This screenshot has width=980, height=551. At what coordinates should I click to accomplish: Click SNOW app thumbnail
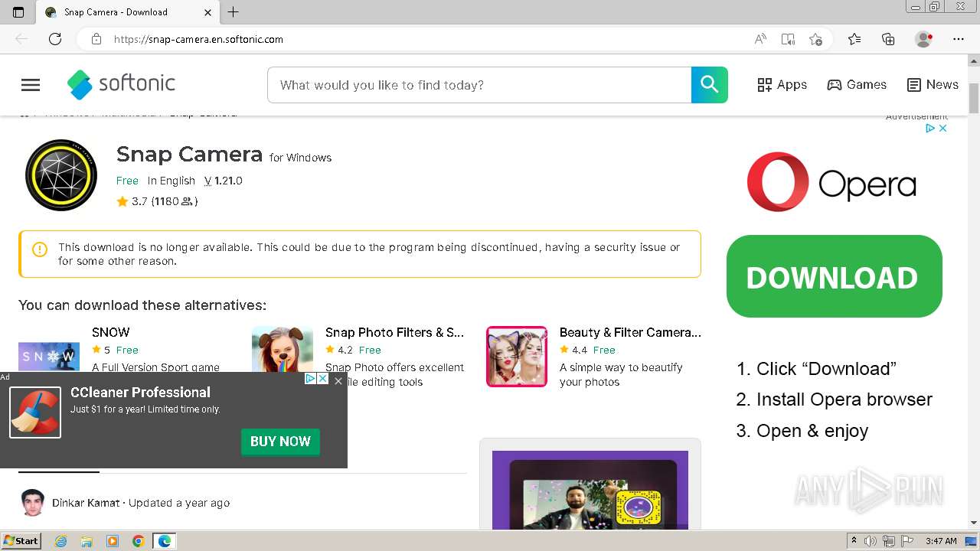point(49,357)
